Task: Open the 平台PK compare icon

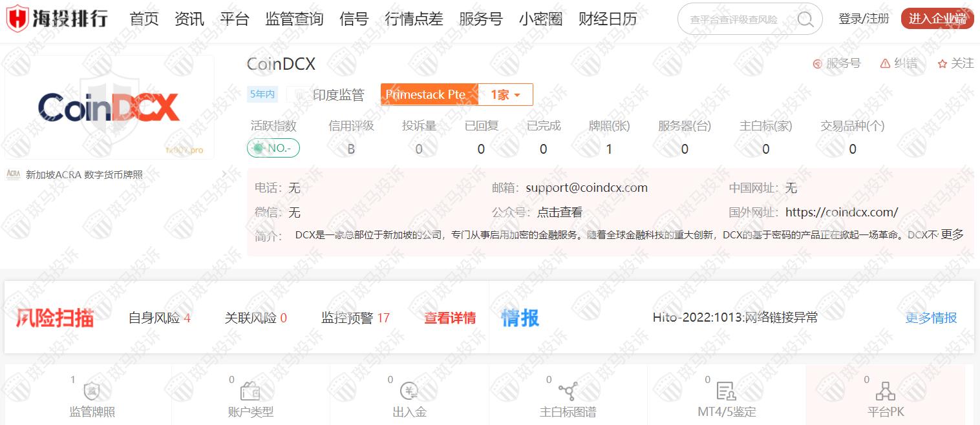Action: tap(885, 391)
